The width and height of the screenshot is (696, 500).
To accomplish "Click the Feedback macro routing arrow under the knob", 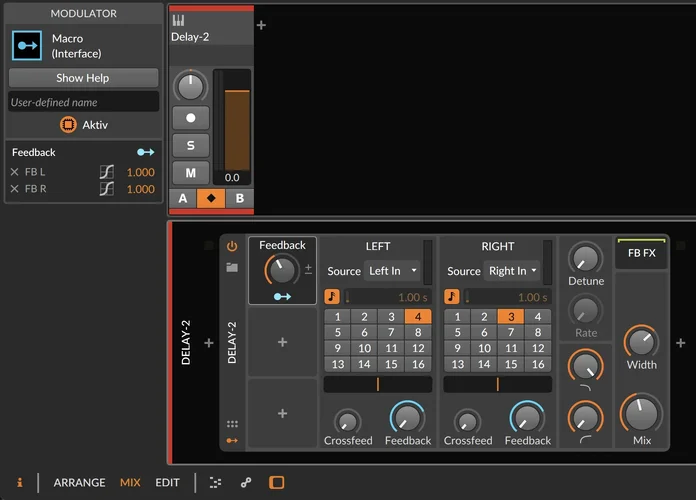I will [x=282, y=296].
